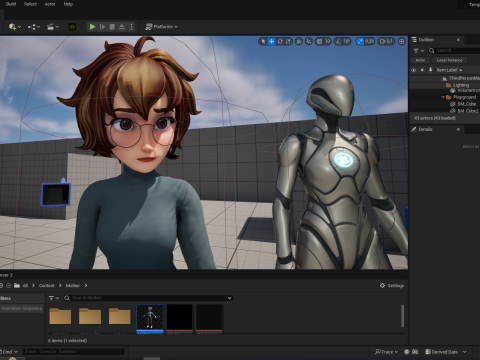Toggle rotation angle snapping
480x360 pixels.
(x=338, y=41)
